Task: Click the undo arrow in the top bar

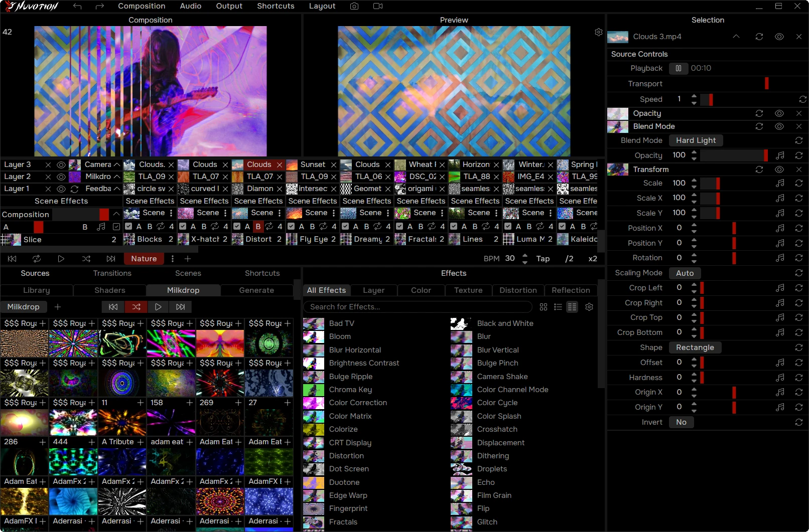Action: point(77,6)
